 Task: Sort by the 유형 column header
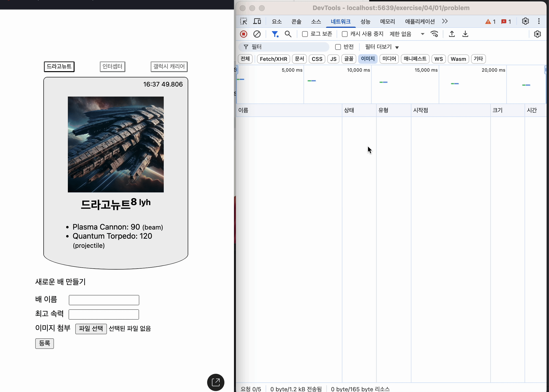394,110
